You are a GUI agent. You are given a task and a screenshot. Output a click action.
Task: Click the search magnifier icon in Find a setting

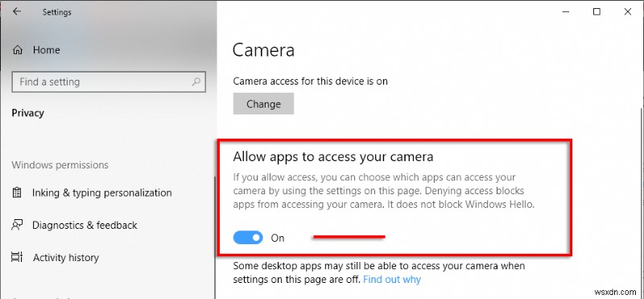[196, 81]
